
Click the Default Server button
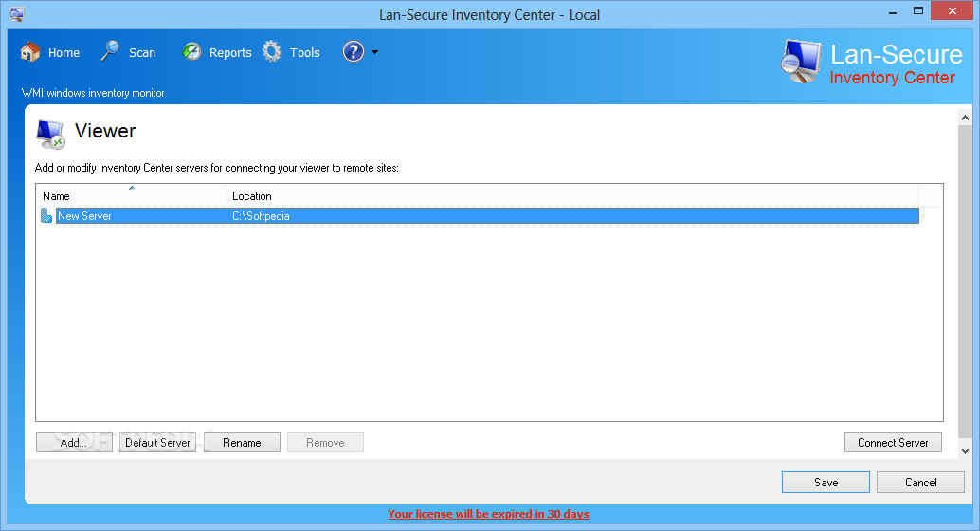coord(157,442)
